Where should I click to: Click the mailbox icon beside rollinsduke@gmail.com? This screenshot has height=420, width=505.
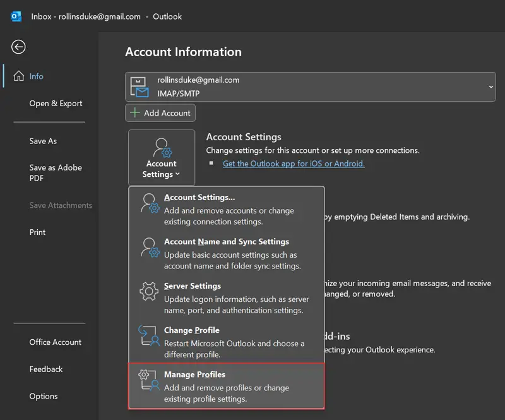pos(140,87)
